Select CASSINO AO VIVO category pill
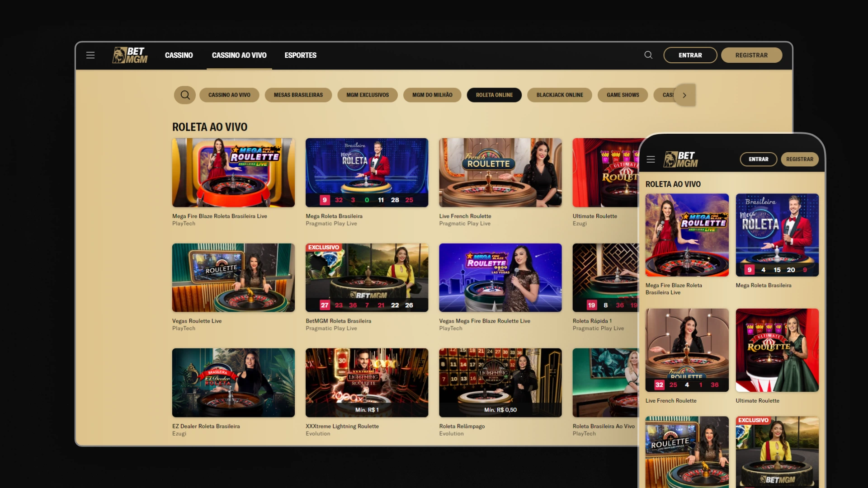 tap(229, 95)
